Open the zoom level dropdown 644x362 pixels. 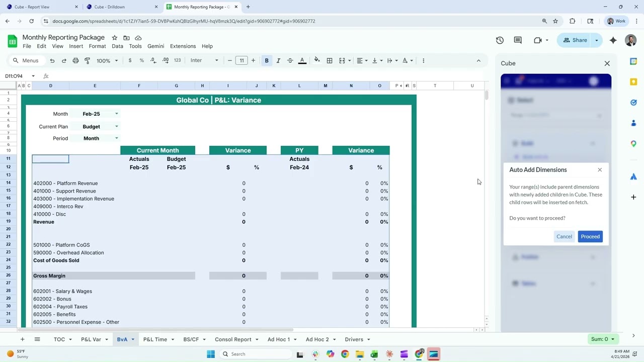pos(107,60)
